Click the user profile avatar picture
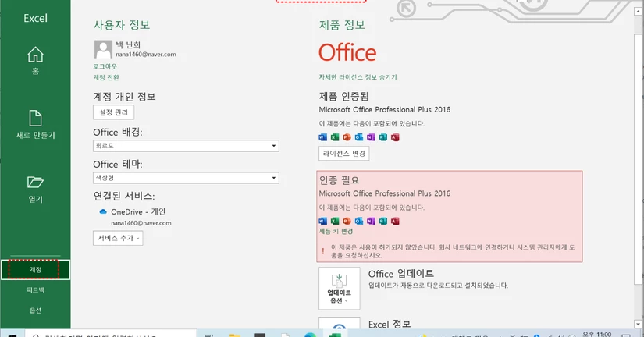Image resolution: width=644 pixels, height=337 pixels. click(x=103, y=49)
